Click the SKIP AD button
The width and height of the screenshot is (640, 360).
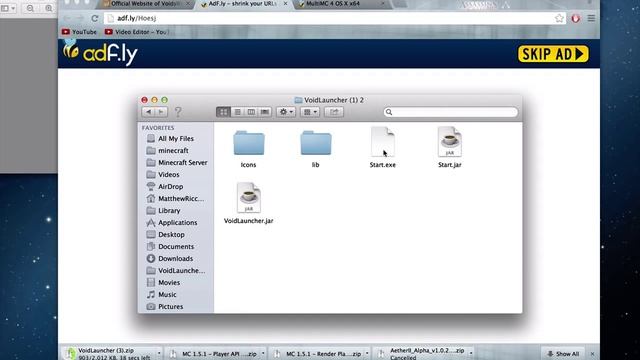coord(553,54)
